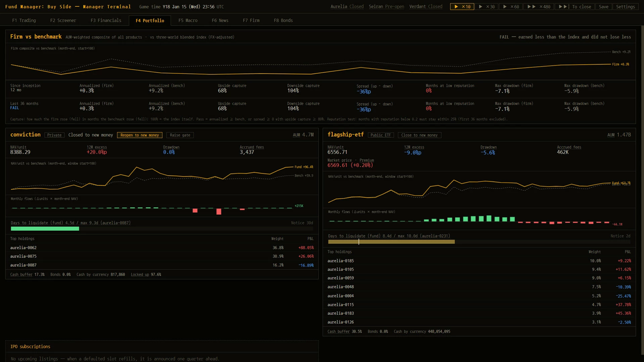Open F8 Bonds tab
The height and width of the screenshot is (362, 644).
(283, 20)
